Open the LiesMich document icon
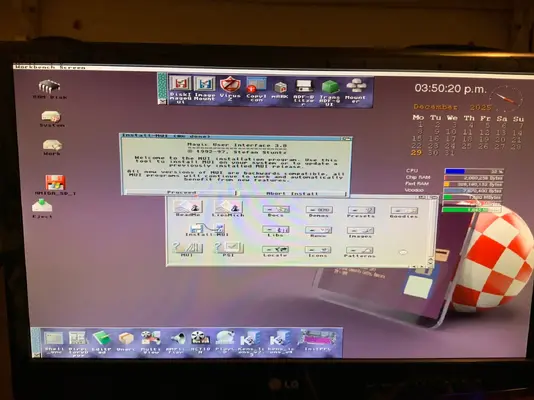The height and width of the screenshot is (400, 534). (228, 208)
